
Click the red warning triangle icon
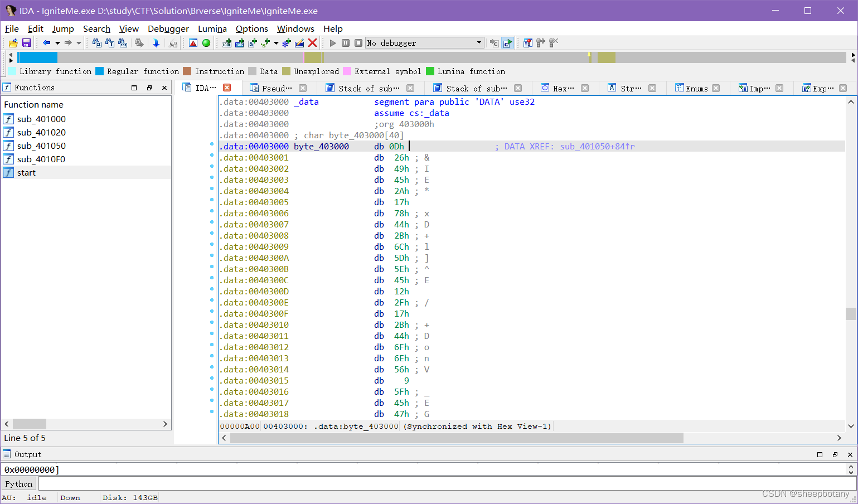coord(193,43)
